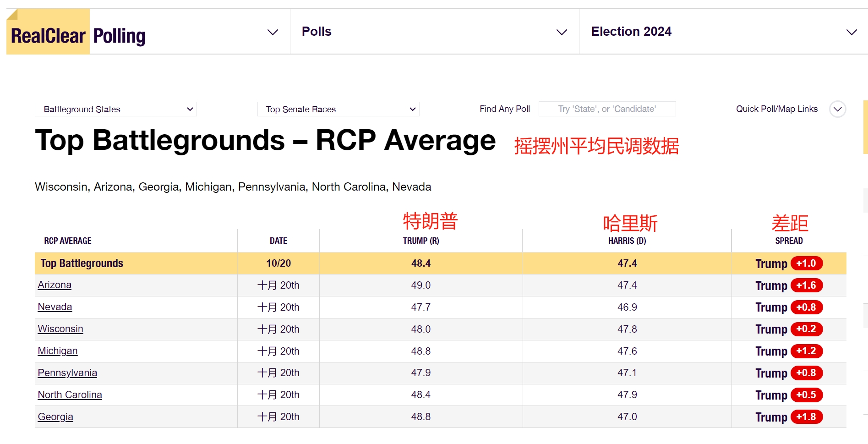Viewport: 868px width, 444px height.
Task: Click the Trump +1.0 spread badge
Action: coord(807,263)
